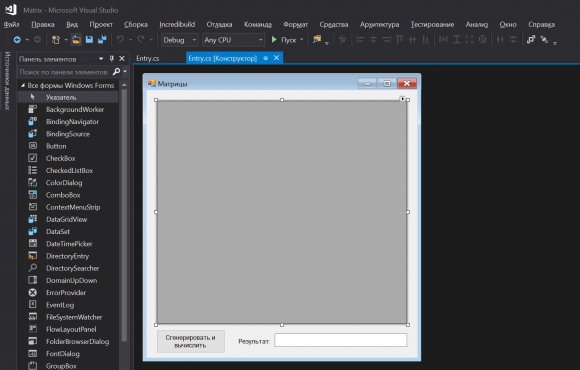Switch to the Entry.cs tab
580x370 pixels.
point(148,58)
